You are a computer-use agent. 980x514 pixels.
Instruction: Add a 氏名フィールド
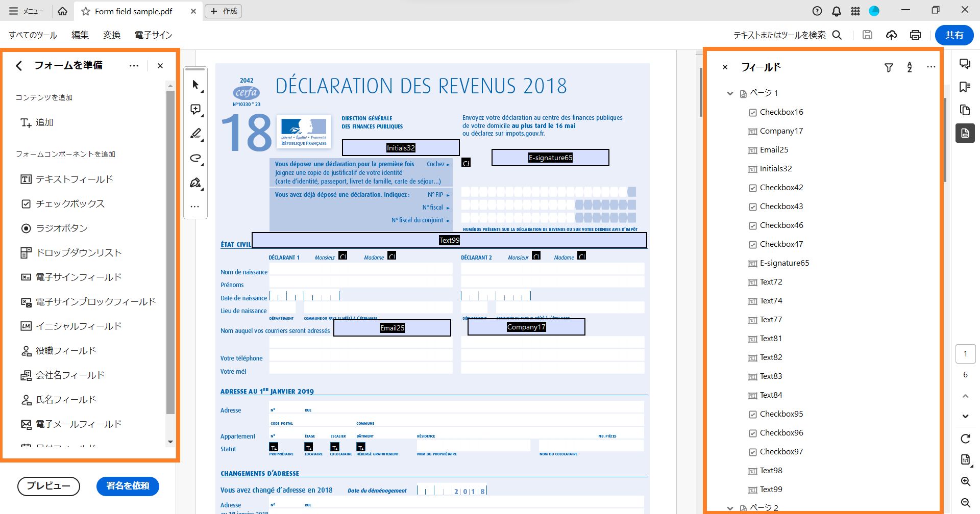(x=58, y=400)
